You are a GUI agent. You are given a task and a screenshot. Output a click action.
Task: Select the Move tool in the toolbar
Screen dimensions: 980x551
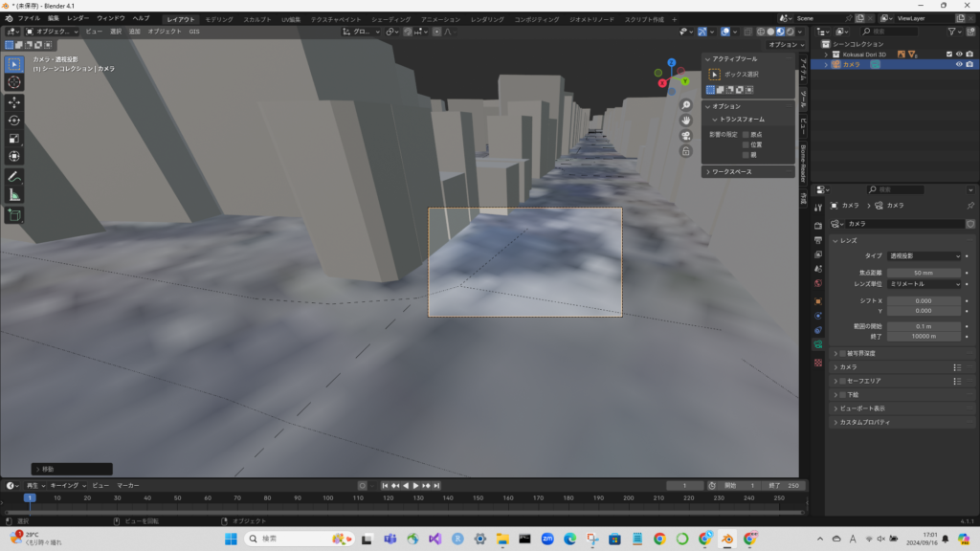(x=14, y=101)
